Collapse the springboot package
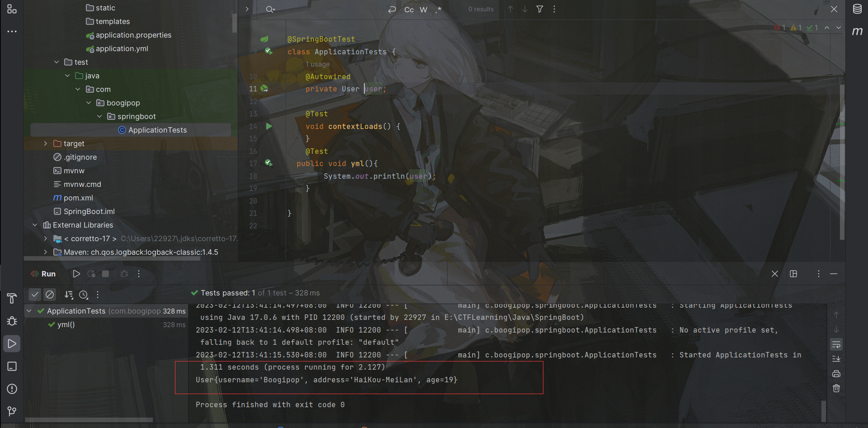The image size is (868, 428). point(99,116)
